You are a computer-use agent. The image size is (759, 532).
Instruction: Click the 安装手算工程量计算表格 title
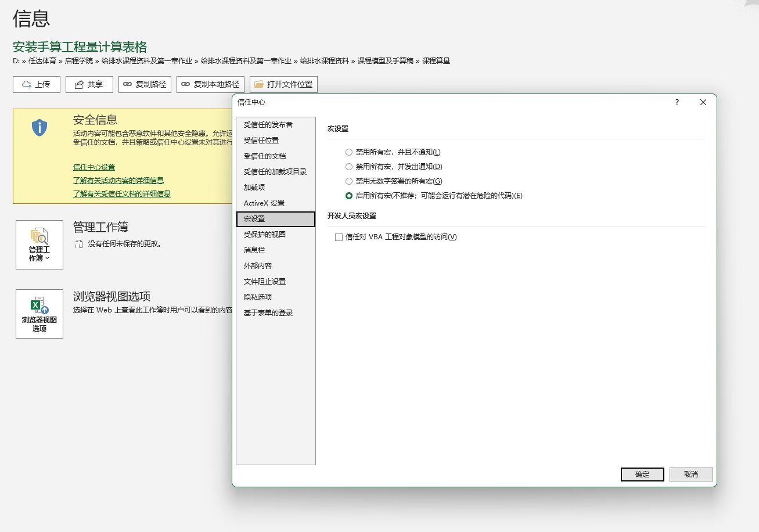click(x=80, y=47)
